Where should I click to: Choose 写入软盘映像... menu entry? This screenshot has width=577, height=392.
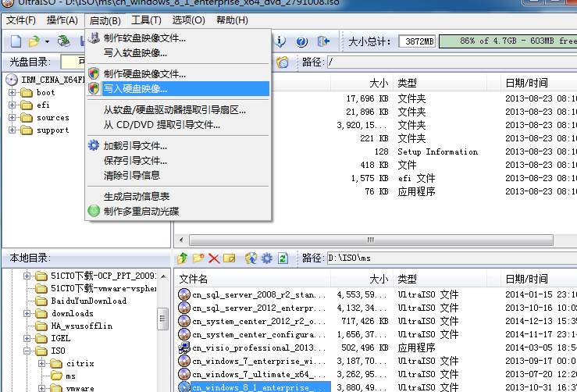[x=179, y=53]
